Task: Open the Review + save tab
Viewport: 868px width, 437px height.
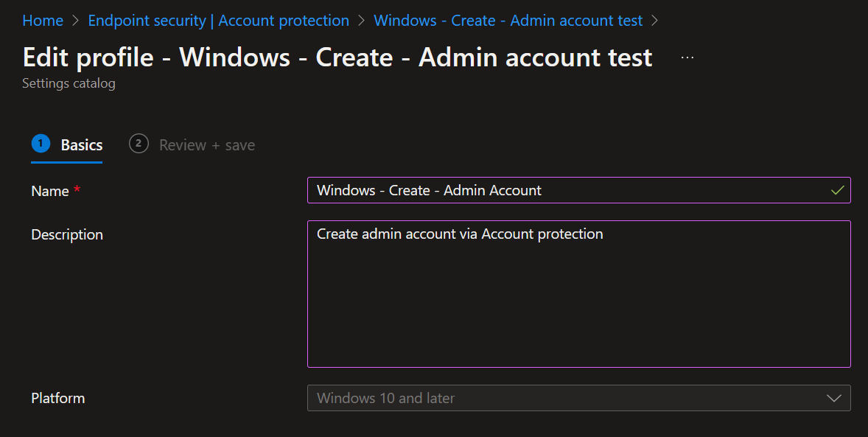Action: click(x=207, y=145)
